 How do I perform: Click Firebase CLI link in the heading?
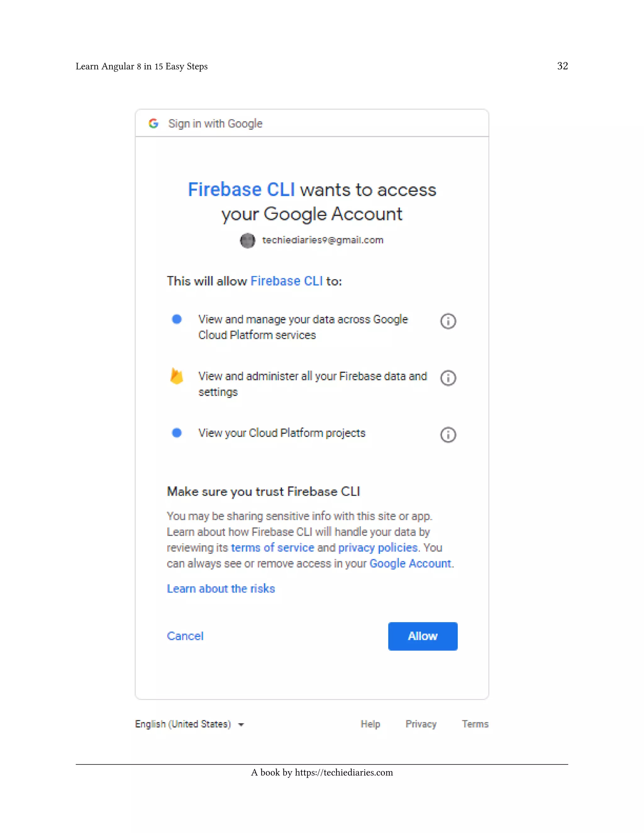tap(241, 190)
